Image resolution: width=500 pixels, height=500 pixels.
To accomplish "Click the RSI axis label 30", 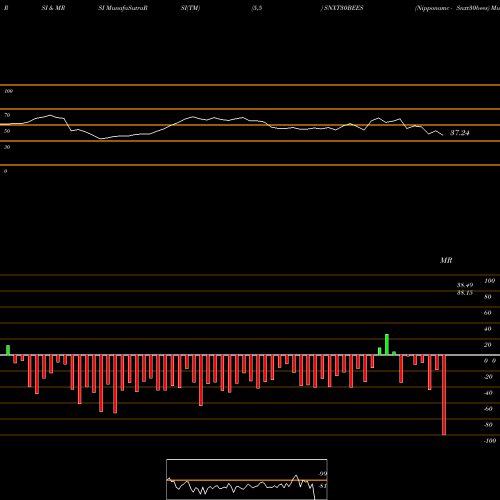I will (x=7, y=147).
